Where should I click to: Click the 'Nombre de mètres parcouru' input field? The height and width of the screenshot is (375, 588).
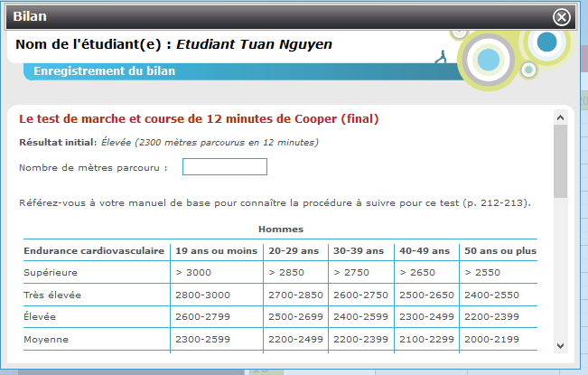tap(224, 166)
